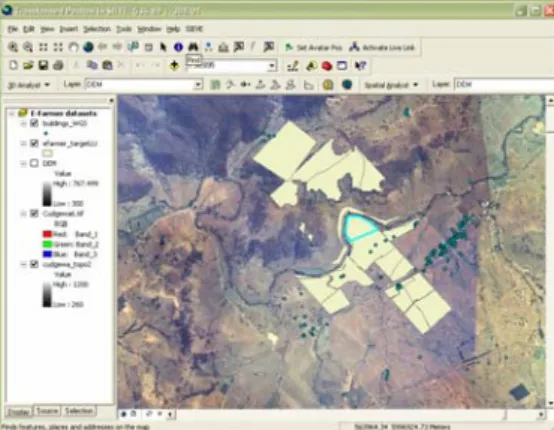Open the View menu

47,29
